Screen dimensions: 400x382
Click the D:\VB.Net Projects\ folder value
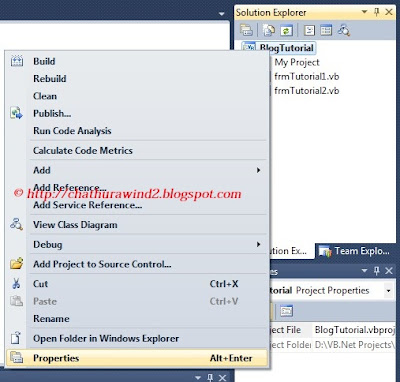(x=354, y=344)
